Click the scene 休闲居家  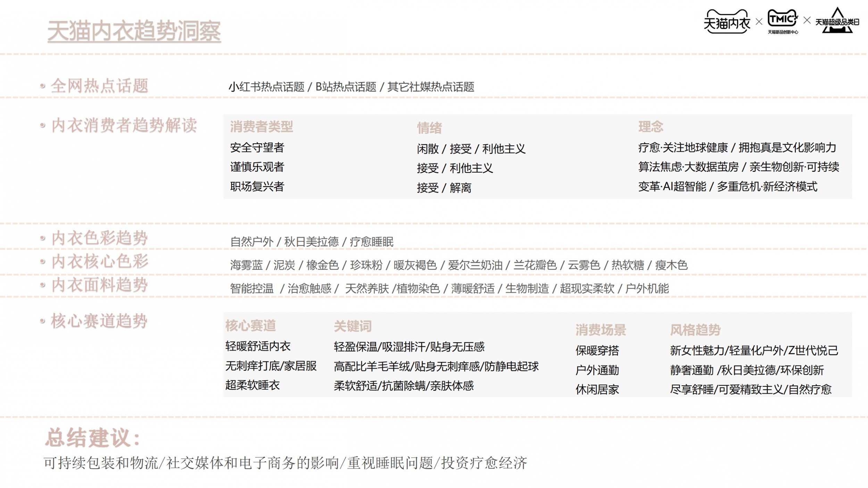tap(597, 389)
